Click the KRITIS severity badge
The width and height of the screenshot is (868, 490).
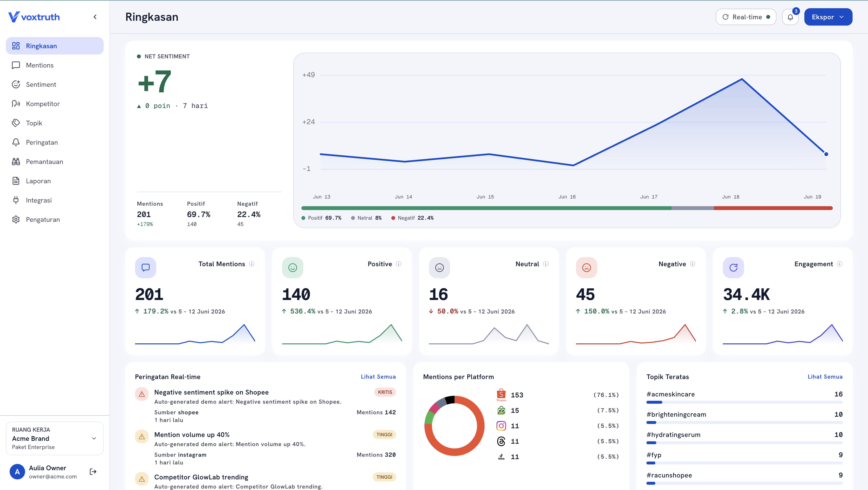[385, 392]
